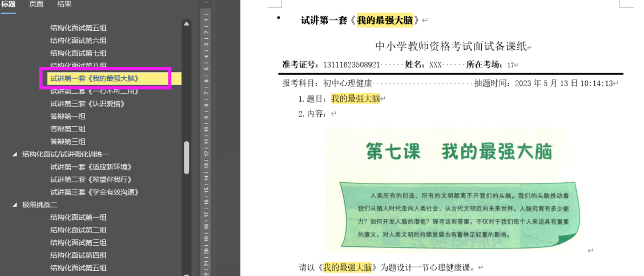Open the 结果 tab in navigation pane
The width and height of the screenshot is (644, 276).
tap(65, 5)
